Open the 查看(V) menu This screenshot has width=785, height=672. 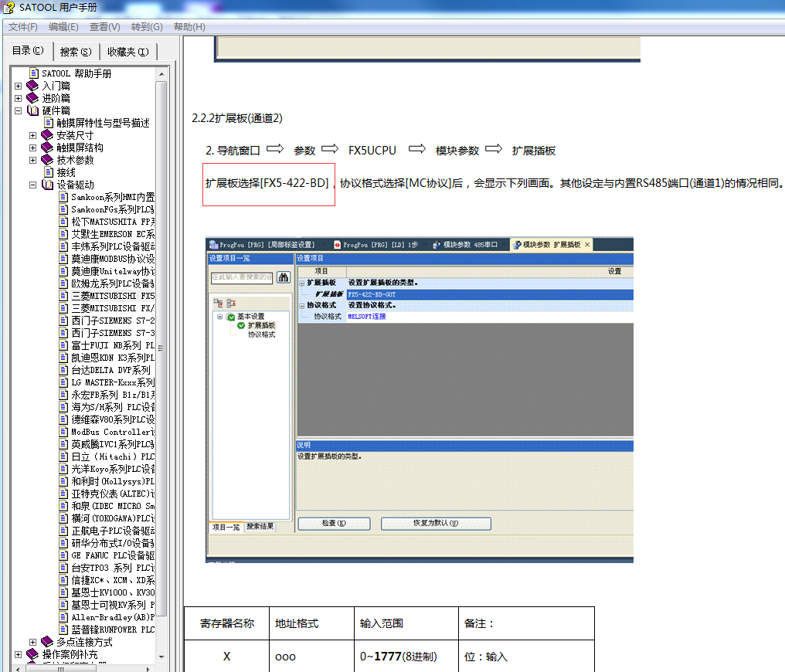104,27
